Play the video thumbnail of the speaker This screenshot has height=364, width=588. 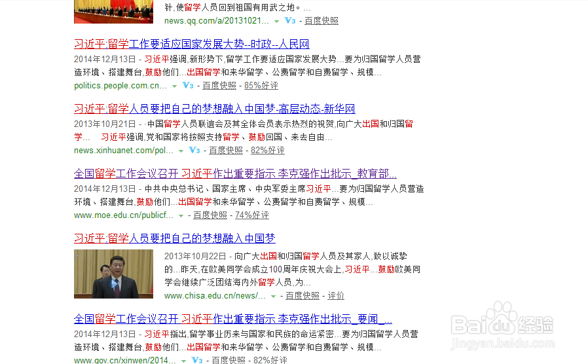(x=114, y=274)
